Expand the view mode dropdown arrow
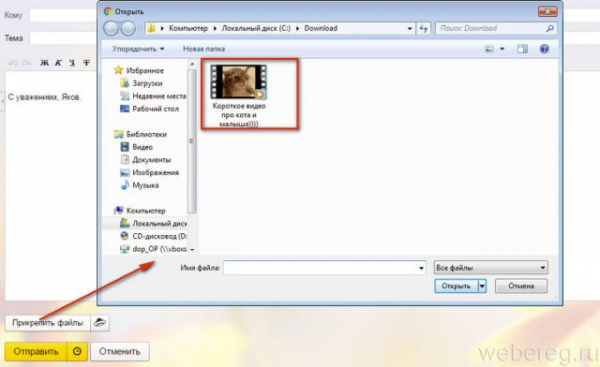The height and width of the screenshot is (367, 600). pyautogui.click(x=502, y=49)
